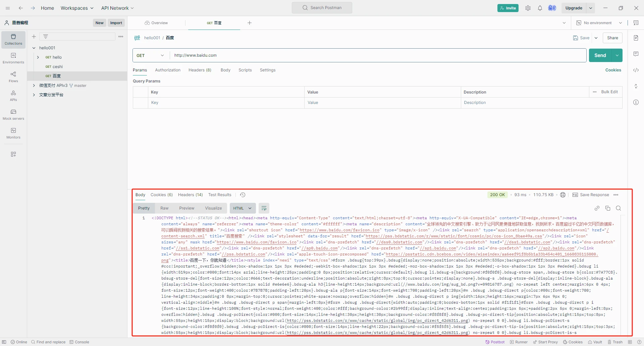This screenshot has height=346, width=644.
Task: Switch to the request Body tab
Action: click(x=225, y=70)
